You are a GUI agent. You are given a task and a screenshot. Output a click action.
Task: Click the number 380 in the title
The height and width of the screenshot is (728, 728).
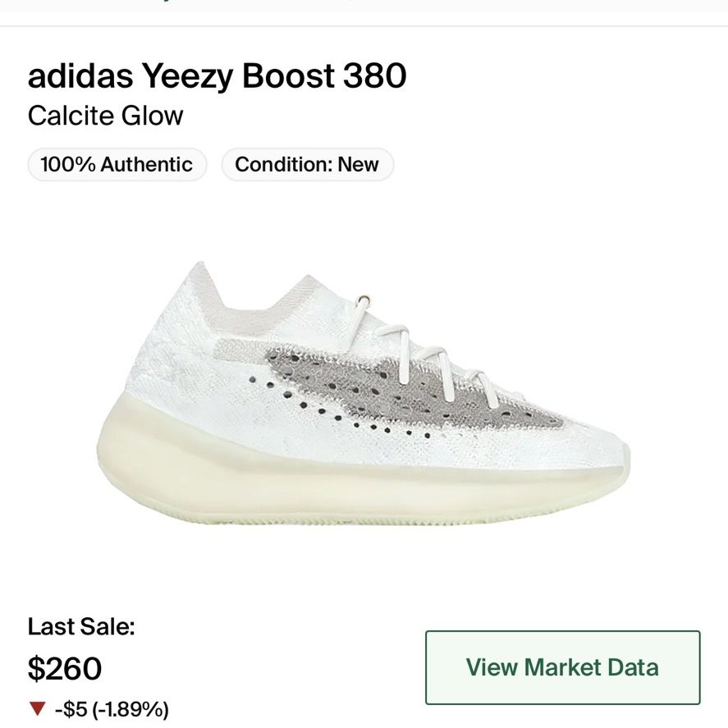375,76
